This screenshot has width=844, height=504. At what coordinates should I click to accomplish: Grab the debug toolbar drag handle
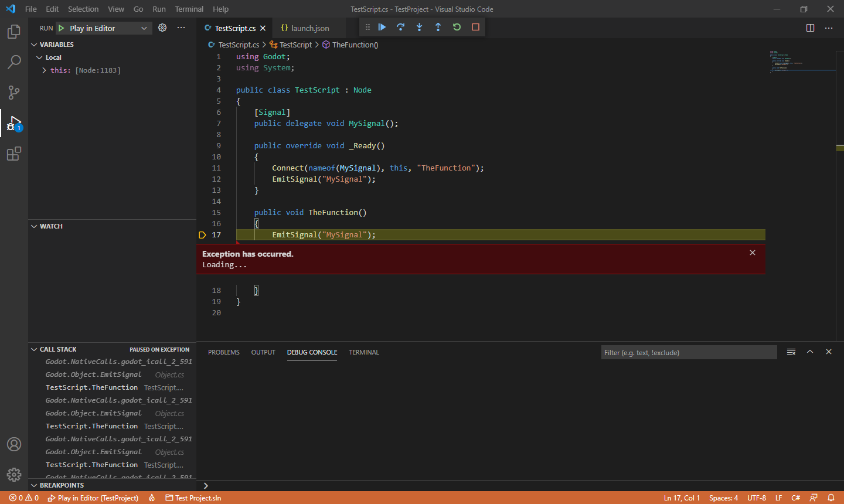(367, 27)
